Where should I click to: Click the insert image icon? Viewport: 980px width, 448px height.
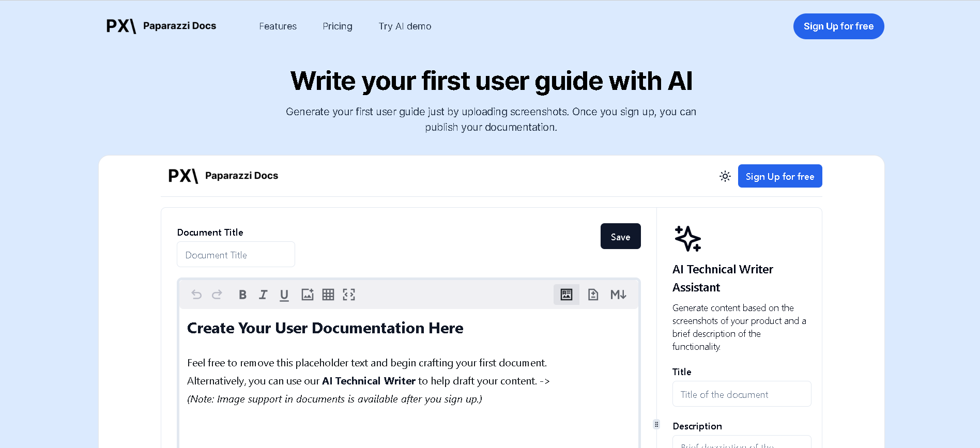coord(308,295)
